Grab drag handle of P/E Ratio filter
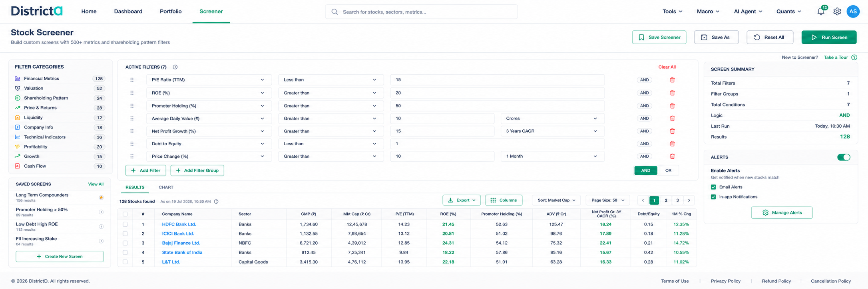 coord(132,80)
